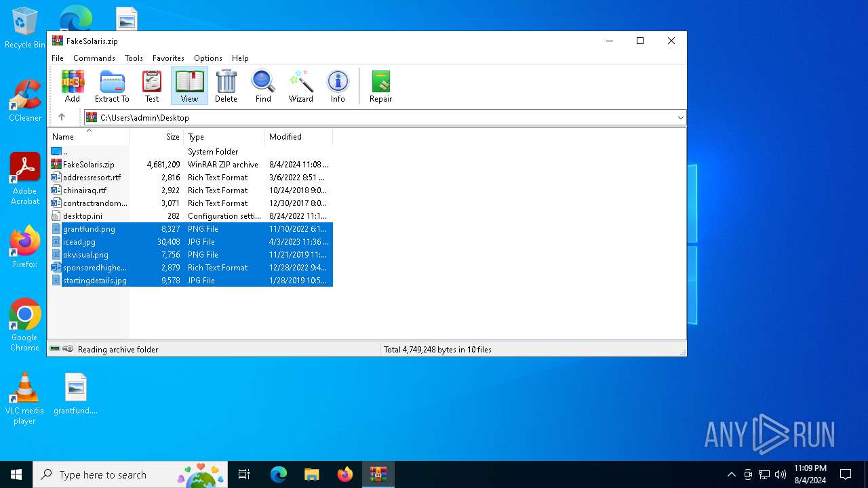Open Google Chrome desktop shortcut
Viewport: 868px width, 488px height.
point(25,325)
